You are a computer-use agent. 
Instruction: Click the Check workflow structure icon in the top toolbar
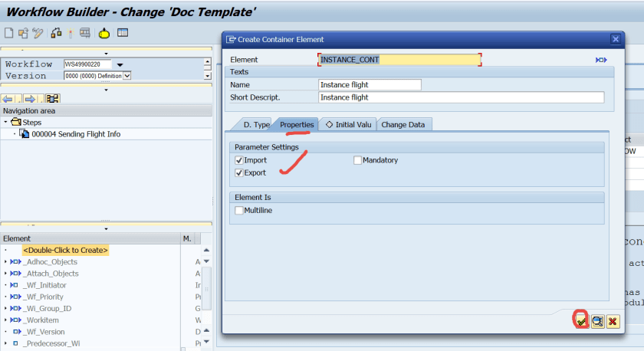point(56,33)
